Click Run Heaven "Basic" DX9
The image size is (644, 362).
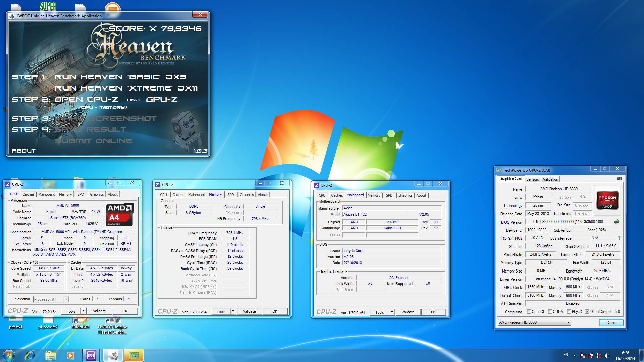click(x=120, y=77)
